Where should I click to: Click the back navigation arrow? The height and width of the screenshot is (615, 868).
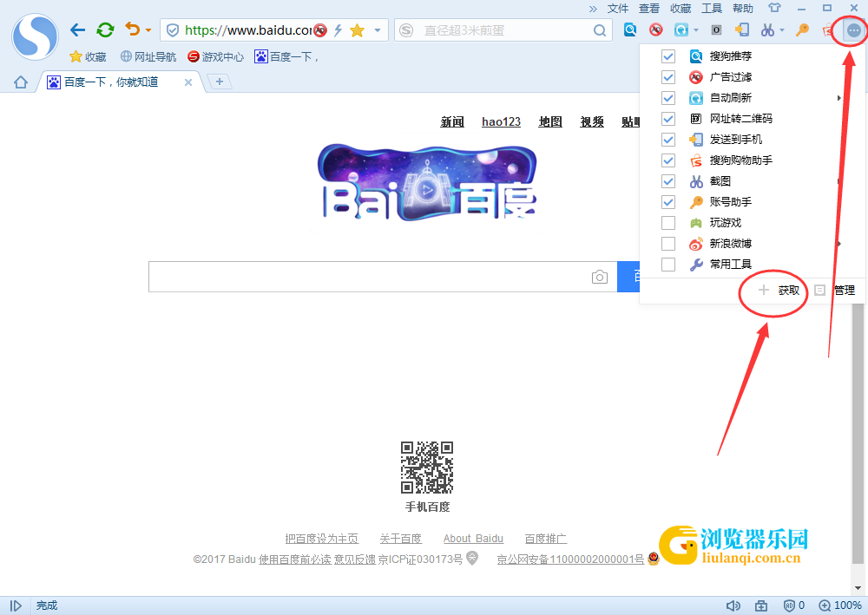coord(77,29)
